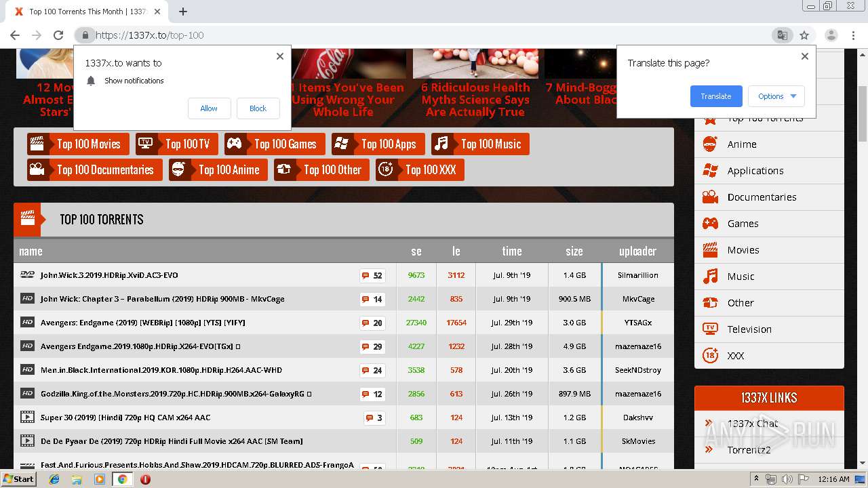Viewport: 868px width, 488px height.
Task: Open Top 100 Other category
Action: (x=321, y=169)
